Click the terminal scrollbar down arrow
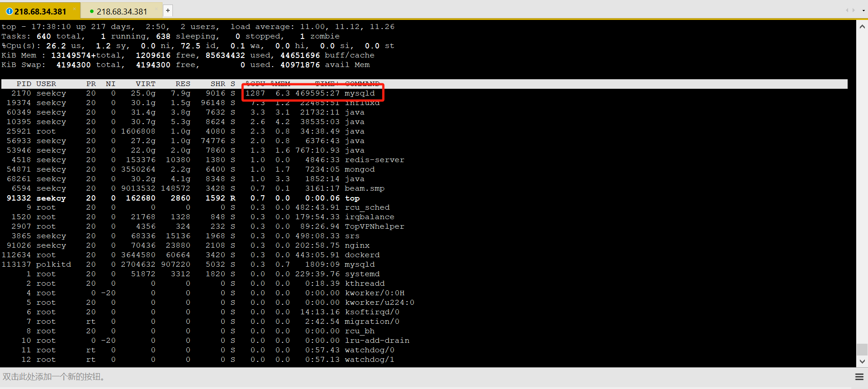 862,361
